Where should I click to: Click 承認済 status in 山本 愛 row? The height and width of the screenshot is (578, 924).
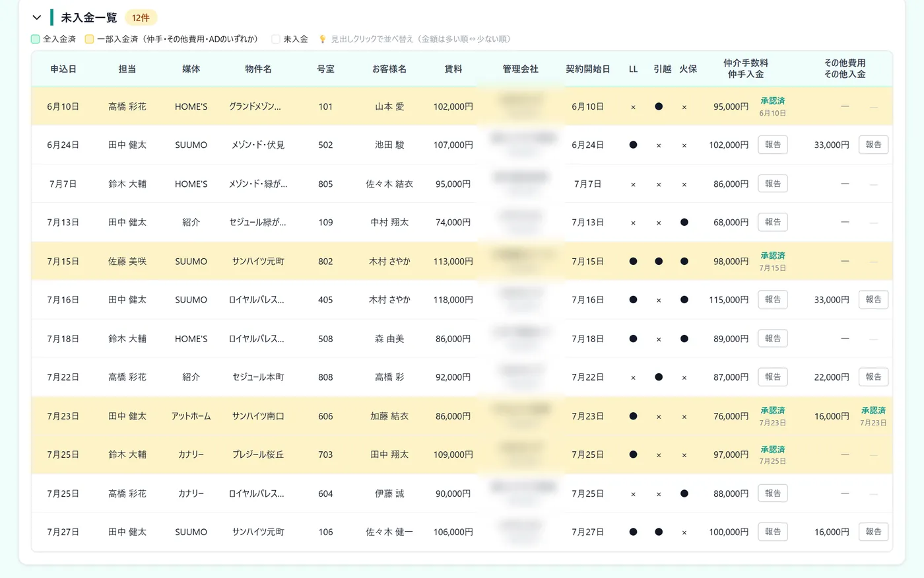(x=773, y=101)
